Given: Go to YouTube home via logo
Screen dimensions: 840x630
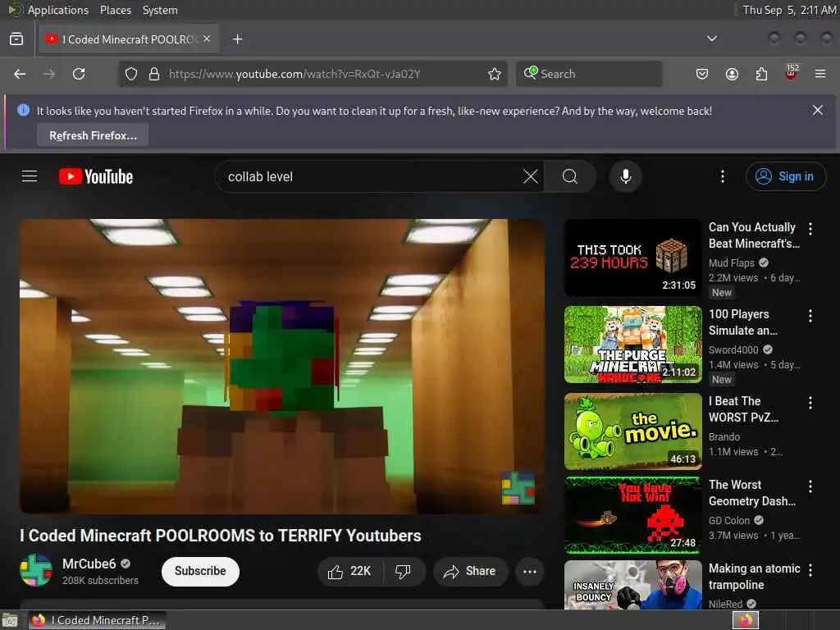Looking at the screenshot, I should (x=96, y=176).
